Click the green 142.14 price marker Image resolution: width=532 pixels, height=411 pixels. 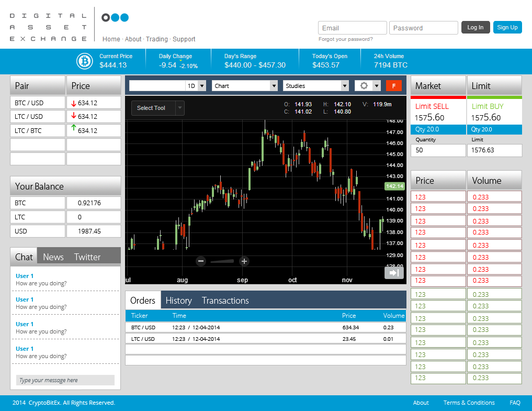pos(394,186)
